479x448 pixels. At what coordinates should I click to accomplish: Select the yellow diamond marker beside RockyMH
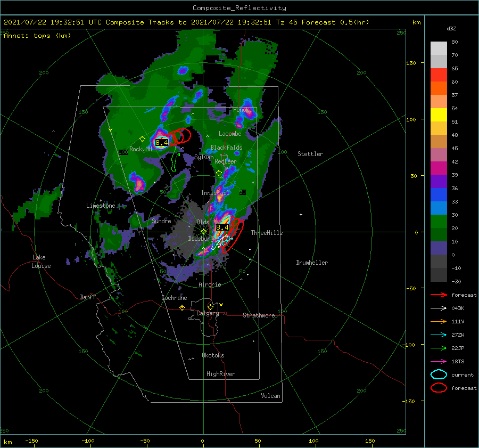coord(142,139)
